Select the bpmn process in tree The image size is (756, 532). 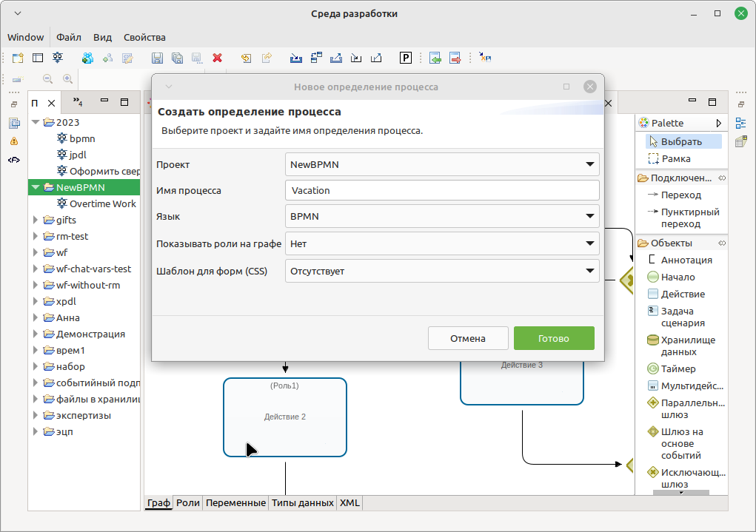76,139
